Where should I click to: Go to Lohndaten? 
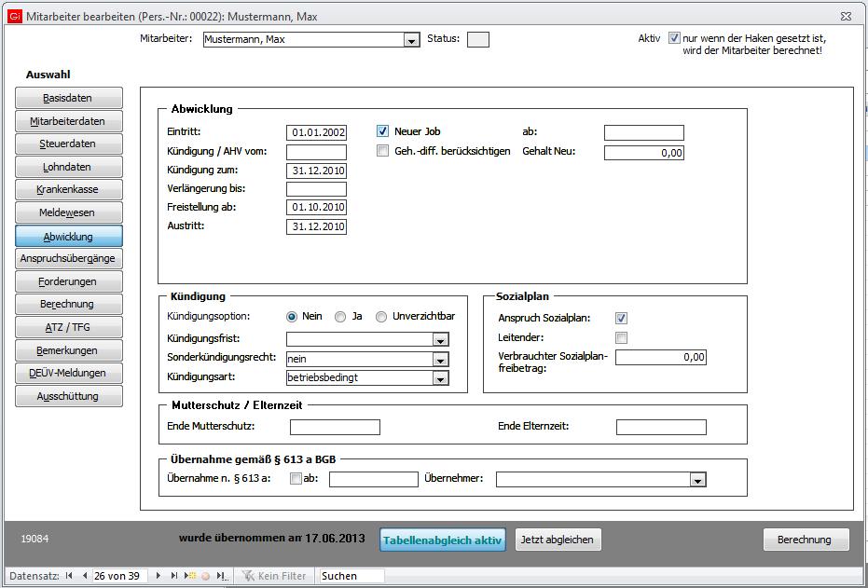(x=69, y=167)
